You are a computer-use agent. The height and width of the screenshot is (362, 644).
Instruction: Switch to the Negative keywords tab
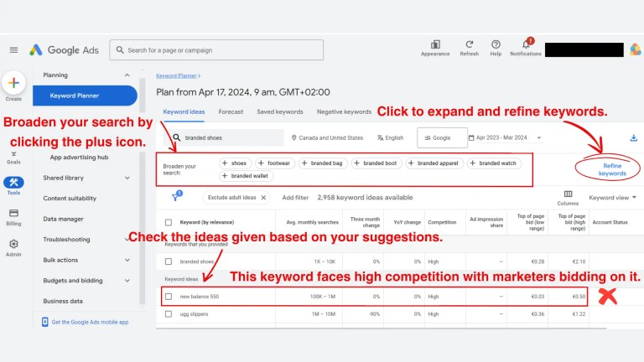coord(344,111)
